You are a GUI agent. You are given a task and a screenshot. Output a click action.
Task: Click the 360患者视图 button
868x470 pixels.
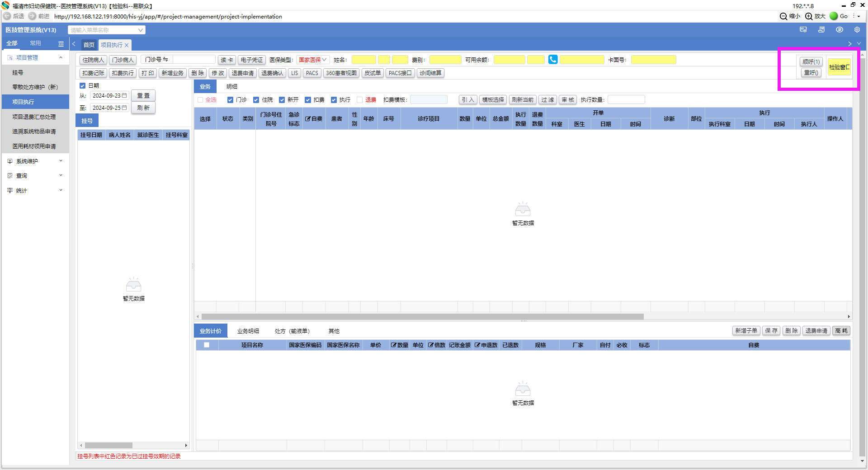(x=341, y=73)
